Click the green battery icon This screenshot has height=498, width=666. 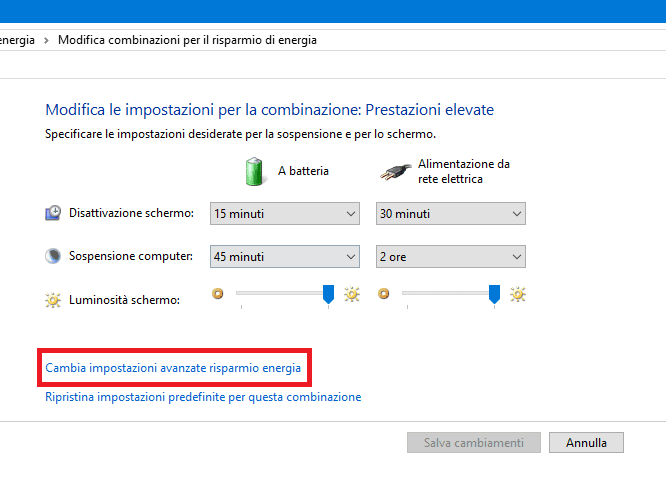[x=255, y=170]
